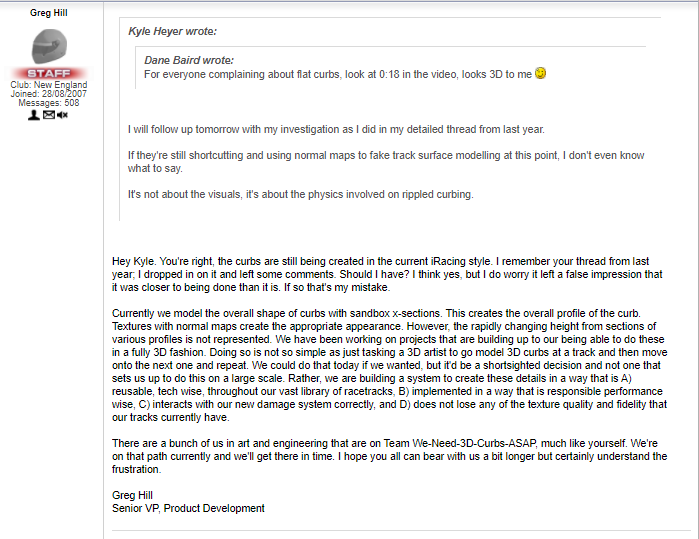Viewport: 699px width, 539px height.
Task: Click the Joined: 28/08/2007 date
Action: coord(49,94)
